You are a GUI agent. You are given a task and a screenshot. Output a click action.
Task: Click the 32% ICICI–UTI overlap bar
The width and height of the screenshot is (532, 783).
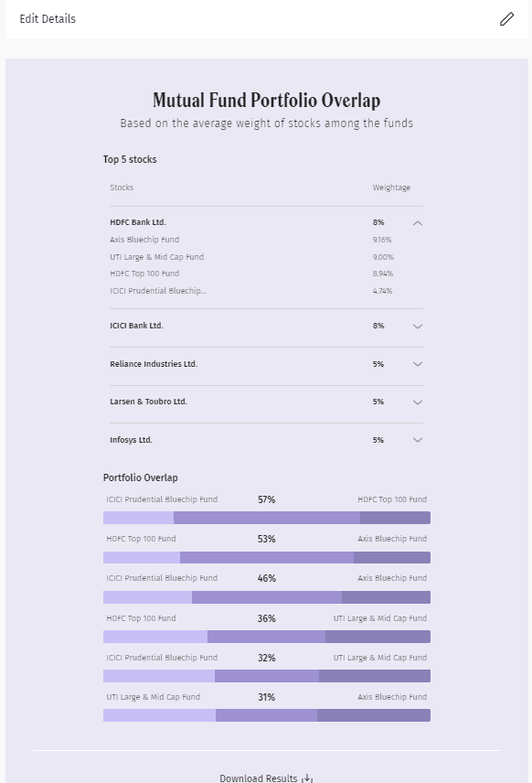pos(267,676)
